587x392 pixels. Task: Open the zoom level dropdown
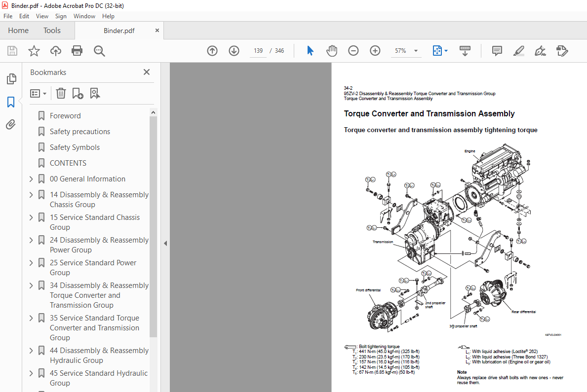(x=416, y=51)
